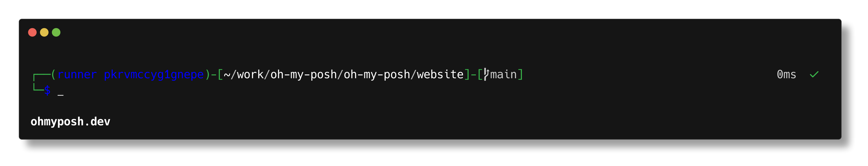
Task: Click the 'website' folder in path
Action: tap(440, 74)
